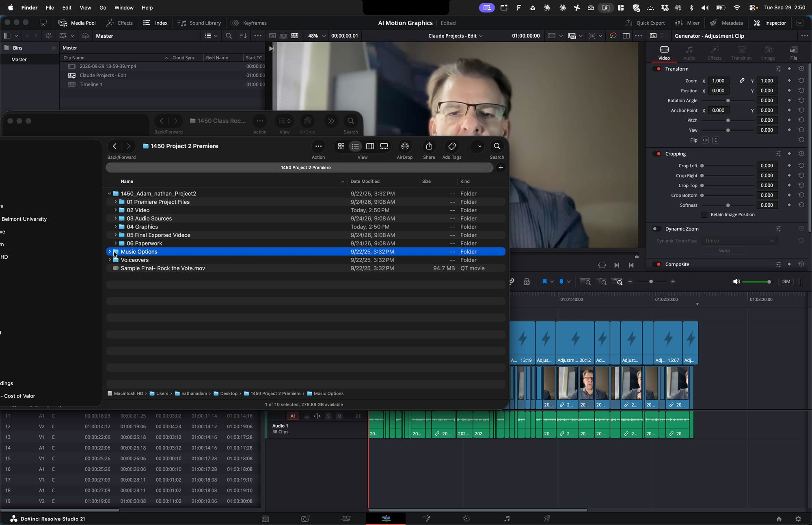The width and height of the screenshot is (812, 525).
Task: Expand the Music Options folder
Action: coord(109,252)
